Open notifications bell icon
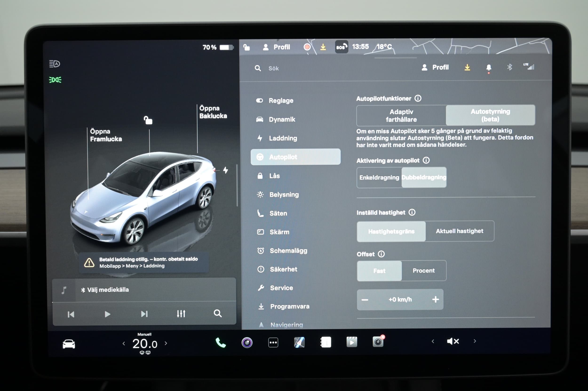The width and height of the screenshot is (588, 391). pos(489,67)
